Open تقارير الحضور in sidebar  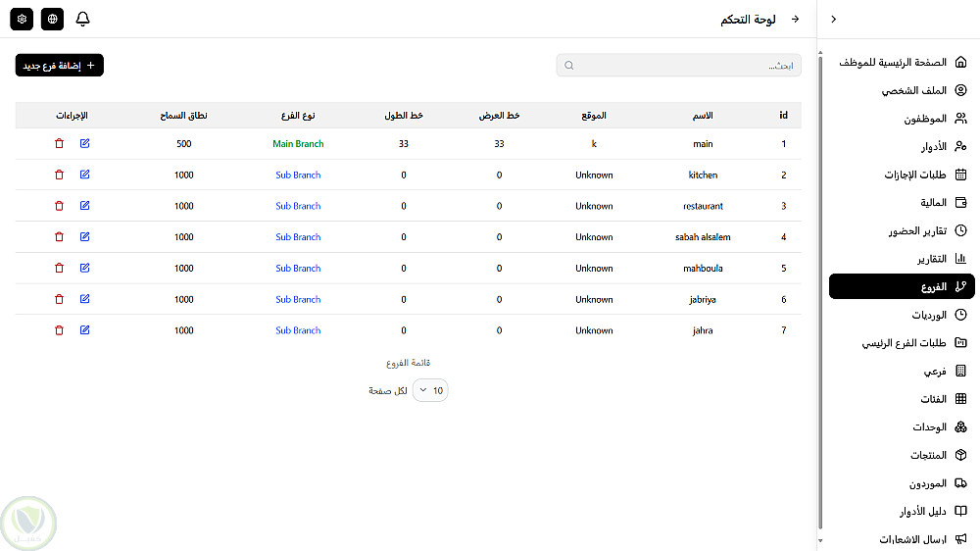[x=902, y=230]
